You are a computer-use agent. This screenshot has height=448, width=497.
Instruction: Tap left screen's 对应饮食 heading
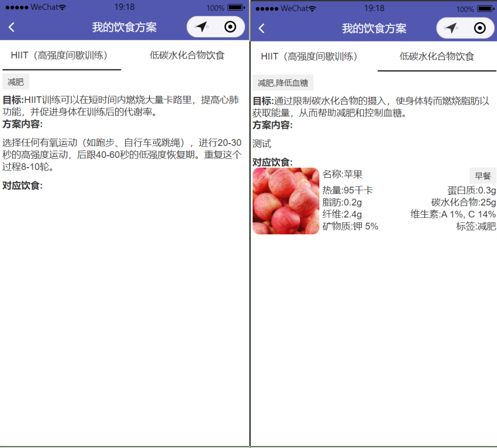(x=23, y=186)
